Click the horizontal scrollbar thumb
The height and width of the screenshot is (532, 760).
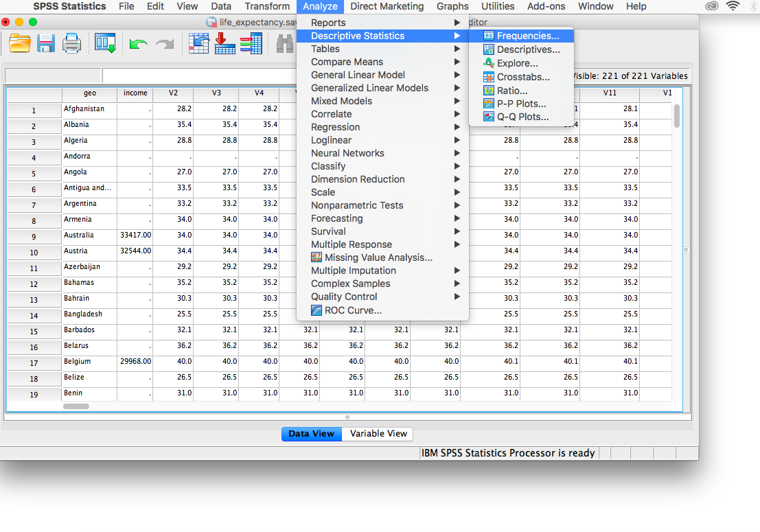(76, 406)
